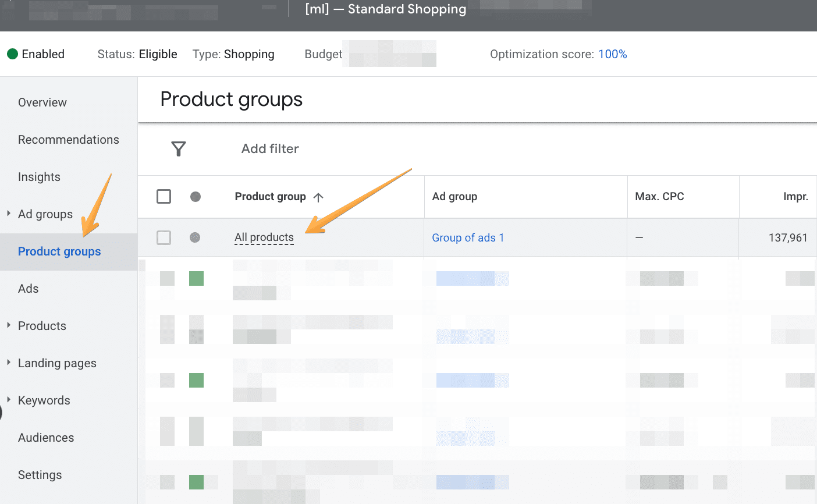Click the status dot column header icon

[196, 197]
